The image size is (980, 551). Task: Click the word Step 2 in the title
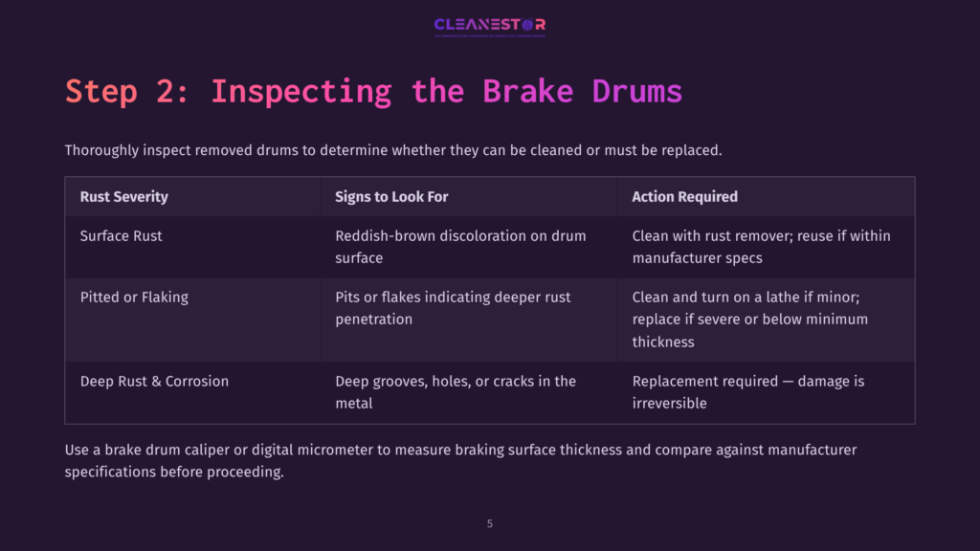[x=127, y=91]
